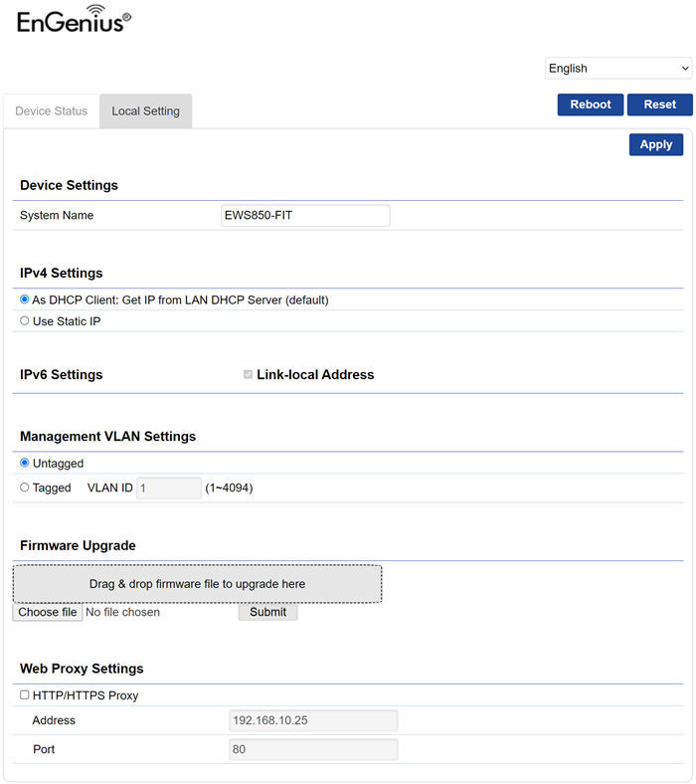
Task: Click the Reset button
Action: coord(659,104)
